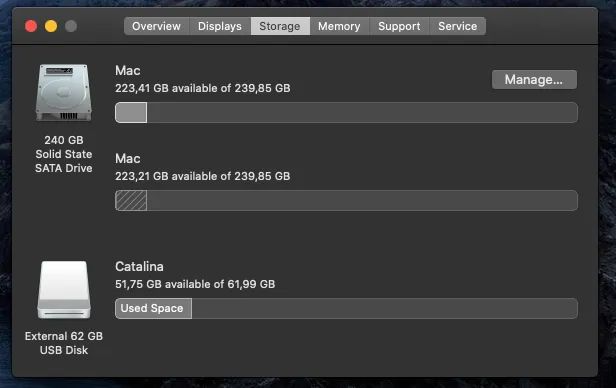The image size is (616, 388).
Task: Click the Catalina volume name
Action: point(139,267)
